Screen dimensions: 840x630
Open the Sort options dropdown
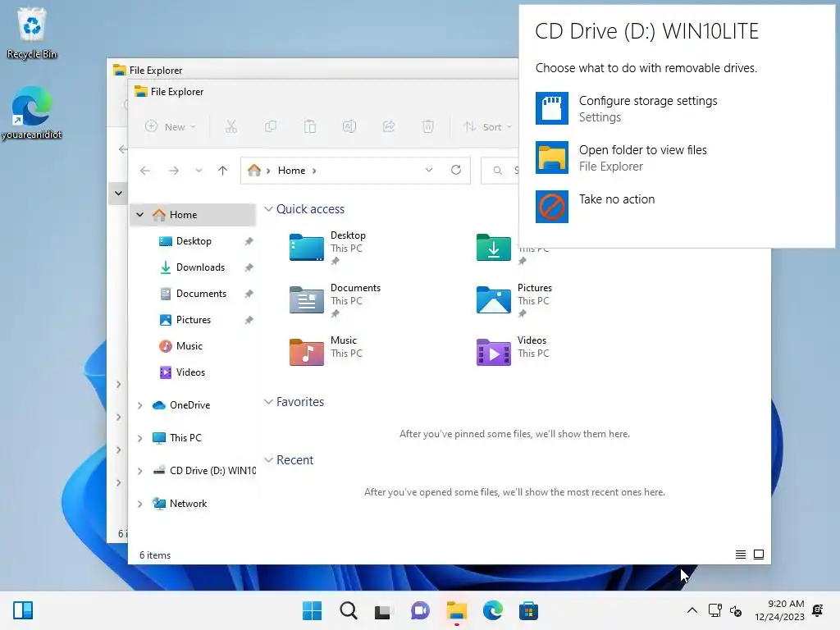pos(488,127)
